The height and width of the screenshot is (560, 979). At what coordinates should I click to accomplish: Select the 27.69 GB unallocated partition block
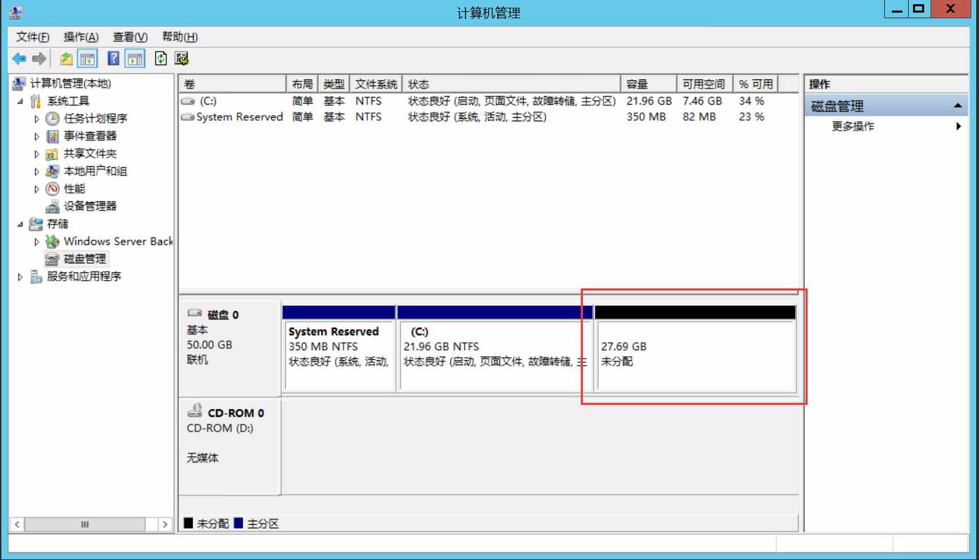[694, 354]
